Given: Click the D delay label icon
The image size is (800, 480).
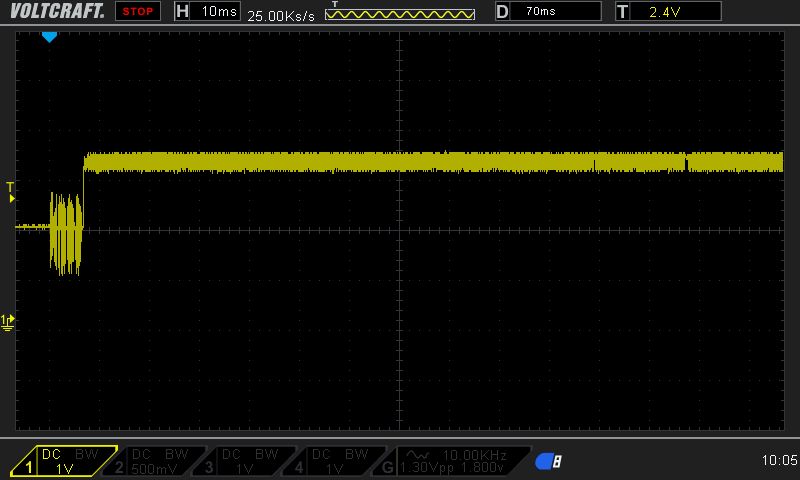Looking at the screenshot, I should [x=502, y=12].
